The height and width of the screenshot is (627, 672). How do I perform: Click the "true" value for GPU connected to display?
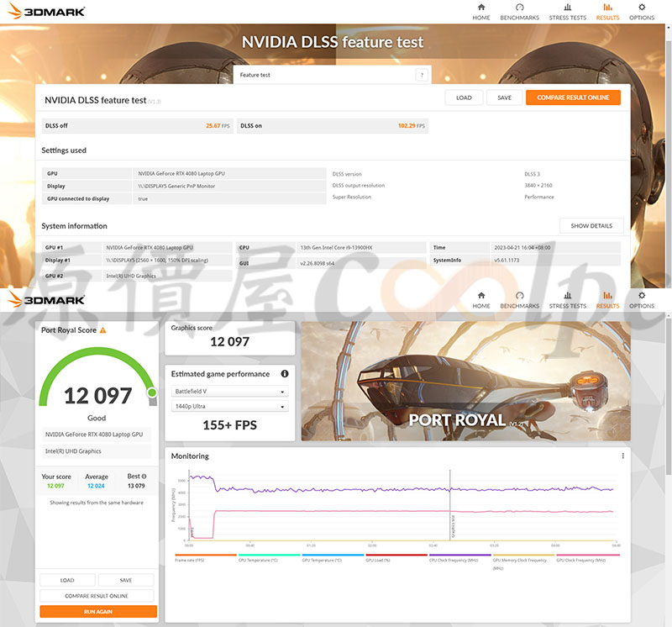[143, 199]
